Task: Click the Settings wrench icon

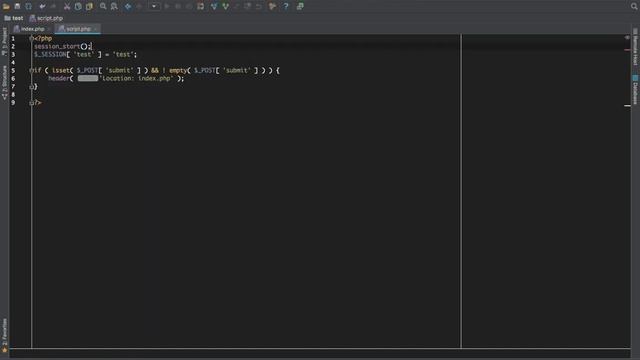Action: [x=272, y=6]
